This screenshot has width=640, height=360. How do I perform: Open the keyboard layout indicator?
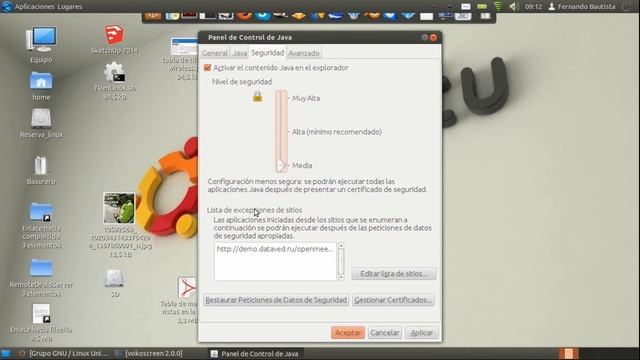[x=466, y=7]
